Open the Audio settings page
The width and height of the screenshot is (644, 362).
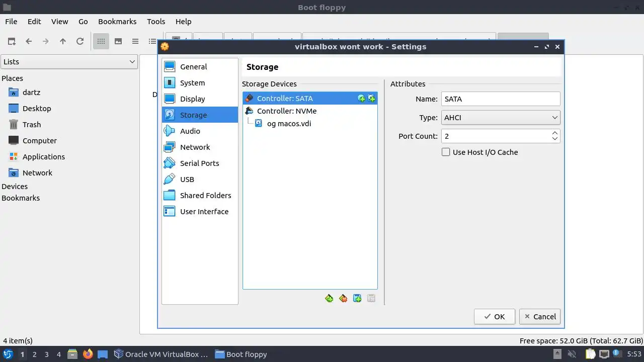point(200,131)
